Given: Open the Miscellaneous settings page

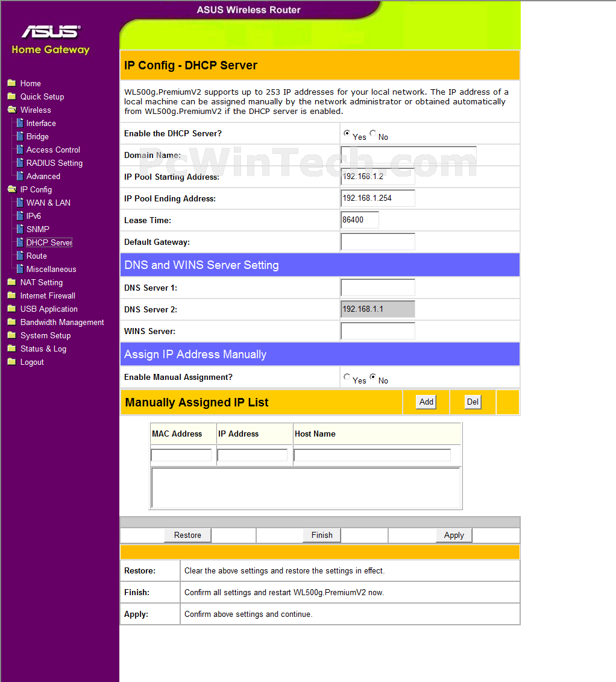Looking at the screenshot, I should (x=51, y=269).
